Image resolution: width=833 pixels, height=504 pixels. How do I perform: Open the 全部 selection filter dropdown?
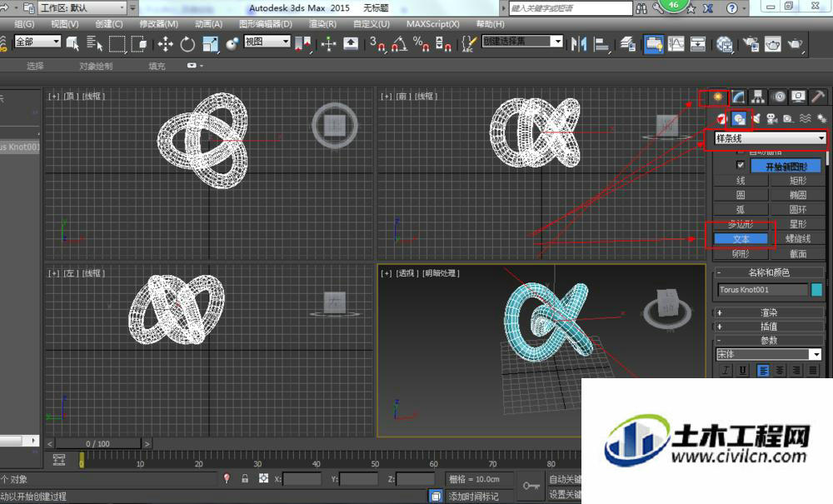pos(37,42)
